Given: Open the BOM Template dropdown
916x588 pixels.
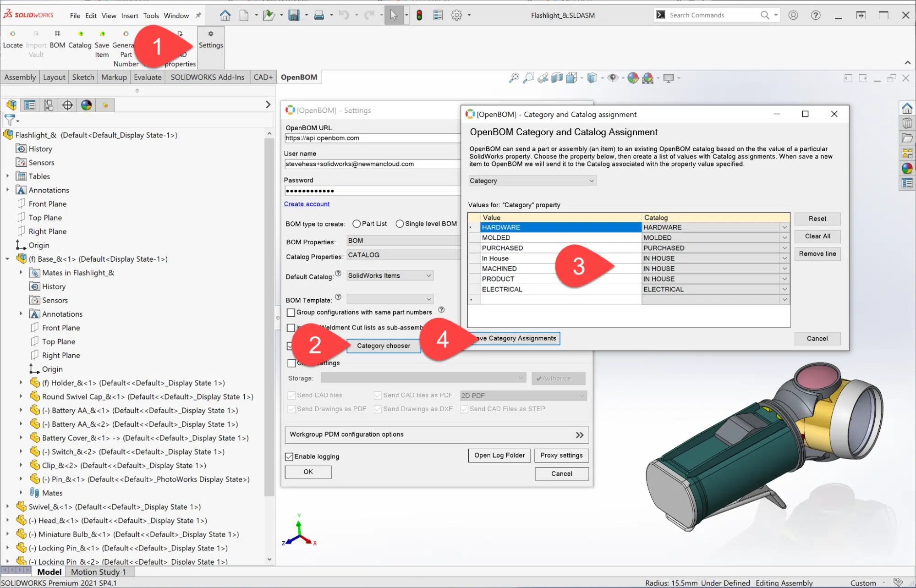Looking at the screenshot, I should 389,299.
